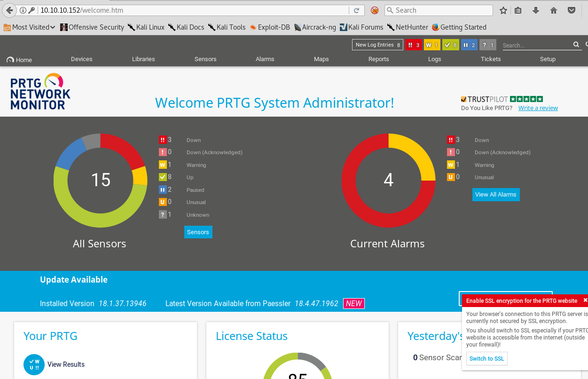Click the blue Paused sensors badge in header
This screenshot has height=379, width=588.
point(469,45)
